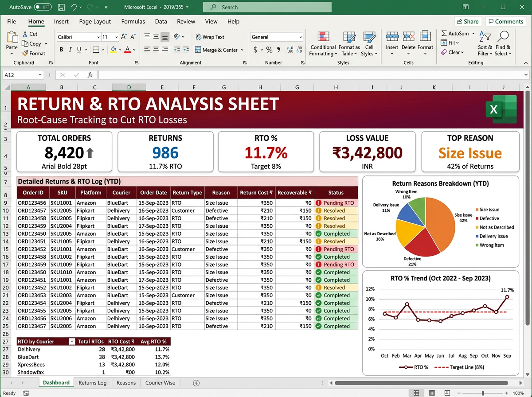The width and height of the screenshot is (532, 397).
Task: Collapse the ribbon with the chevron
Action: [x=526, y=62]
